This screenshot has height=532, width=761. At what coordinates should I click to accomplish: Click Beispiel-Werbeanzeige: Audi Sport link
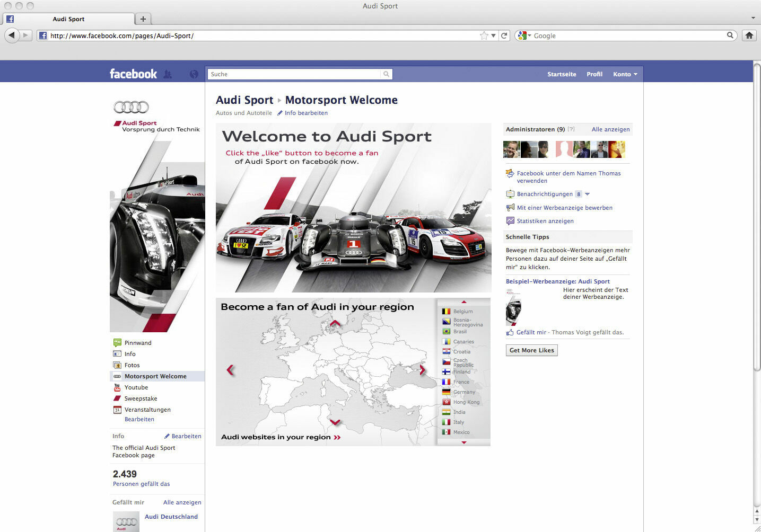pyautogui.click(x=557, y=281)
